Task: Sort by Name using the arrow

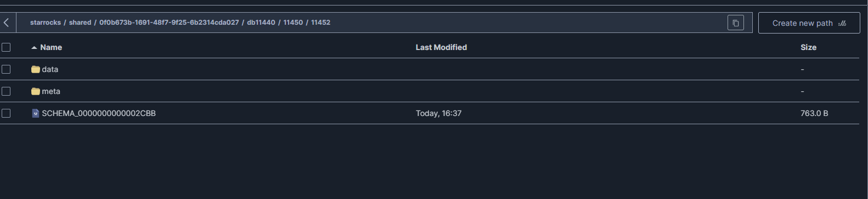Action: tap(34, 48)
